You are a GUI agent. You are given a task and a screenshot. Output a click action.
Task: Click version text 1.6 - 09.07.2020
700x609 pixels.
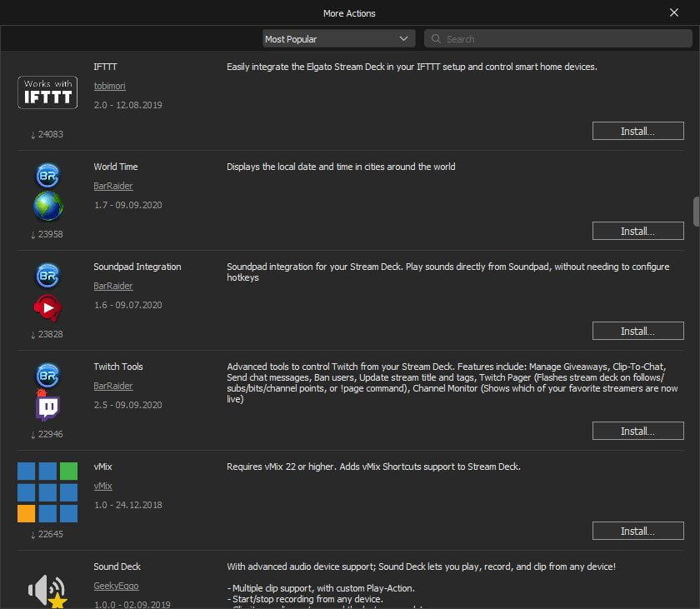127,305
